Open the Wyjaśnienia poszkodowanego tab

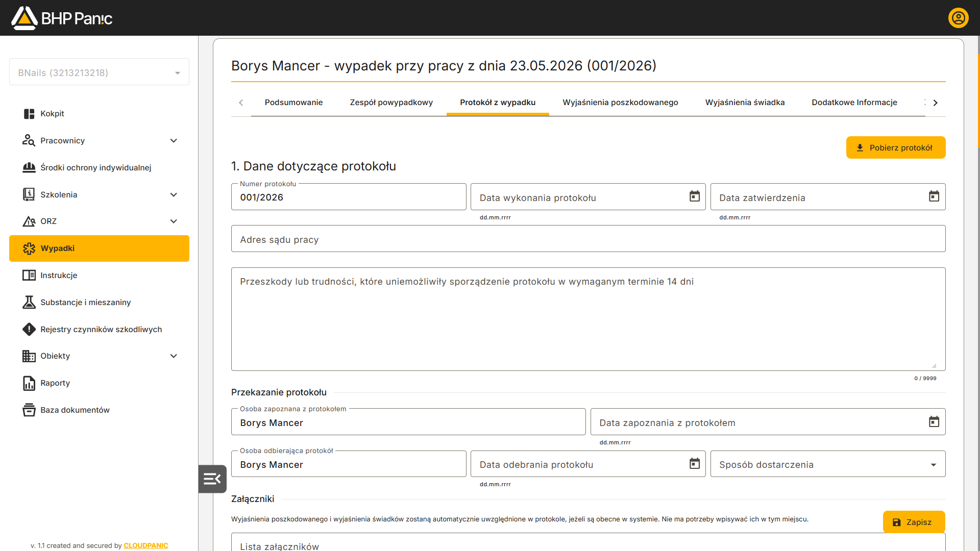click(620, 103)
